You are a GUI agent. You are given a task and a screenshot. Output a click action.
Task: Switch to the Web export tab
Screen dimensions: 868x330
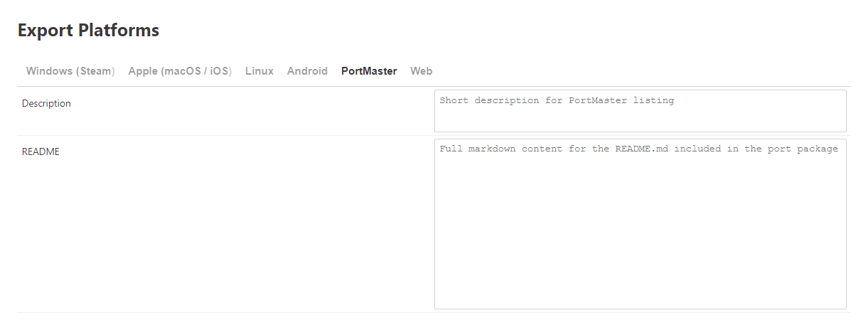point(421,71)
